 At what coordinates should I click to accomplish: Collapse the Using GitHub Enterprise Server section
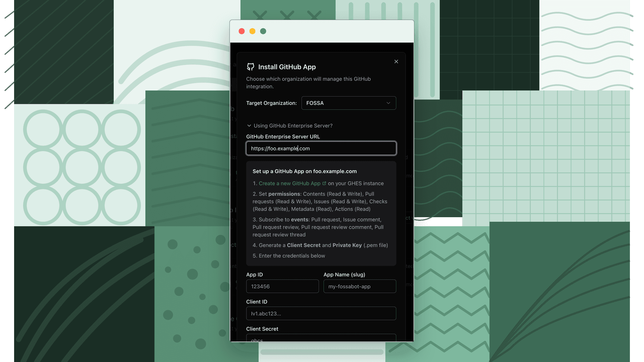(290, 126)
